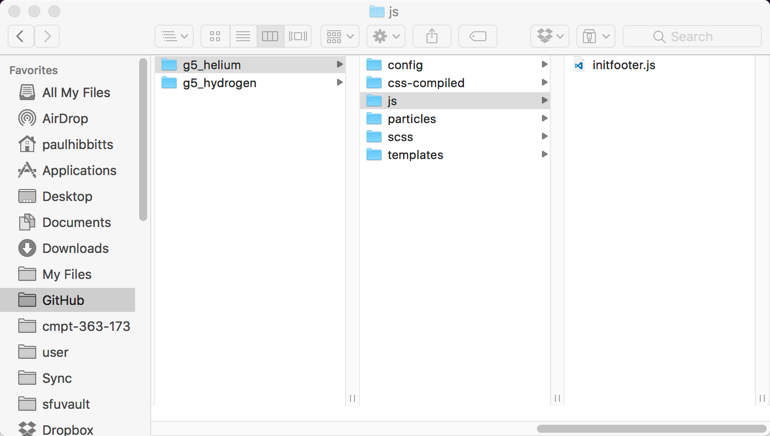Expand g5_hydrogen via its arrow

click(x=339, y=82)
